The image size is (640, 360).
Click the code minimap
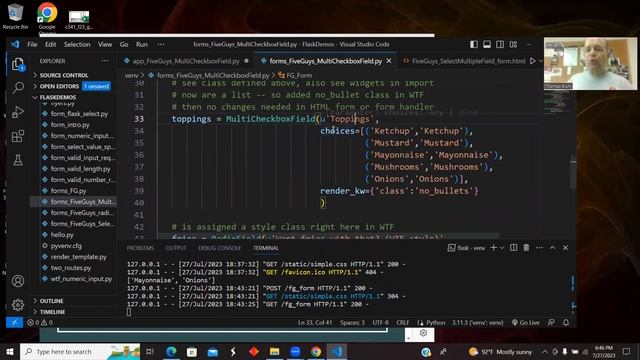pyautogui.click(x=556, y=103)
